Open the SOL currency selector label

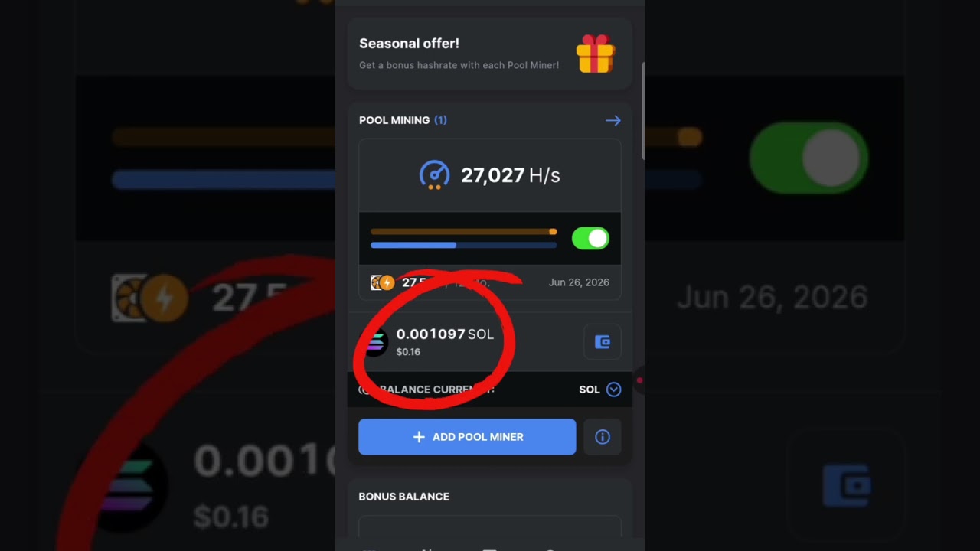tap(590, 390)
